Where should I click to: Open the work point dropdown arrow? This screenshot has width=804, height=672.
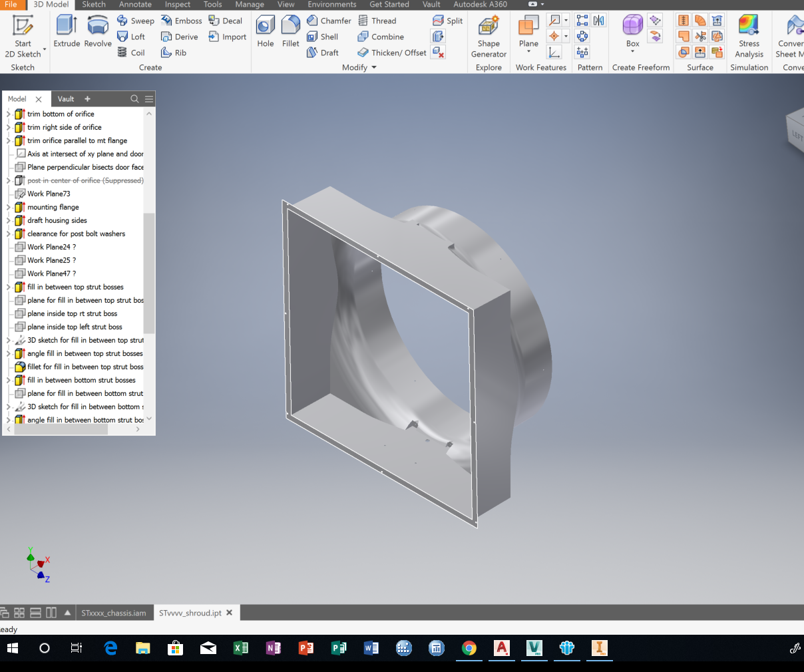point(566,37)
